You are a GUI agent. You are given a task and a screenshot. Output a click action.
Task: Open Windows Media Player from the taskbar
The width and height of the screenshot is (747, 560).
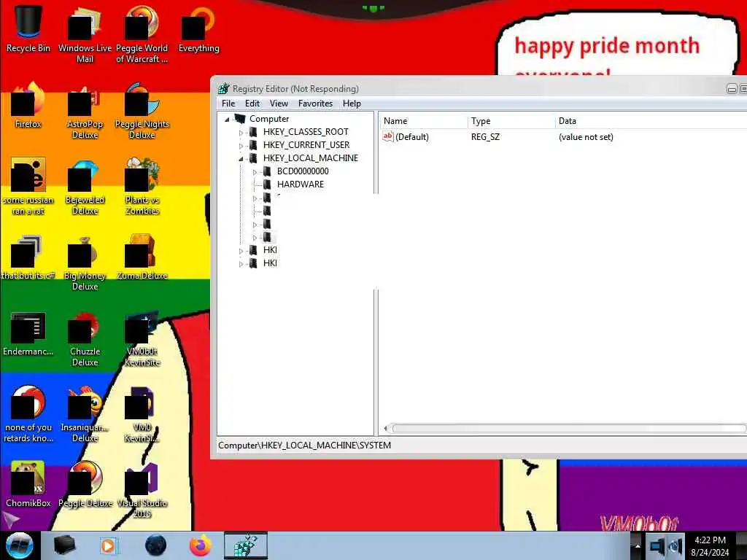tap(109, 545)
